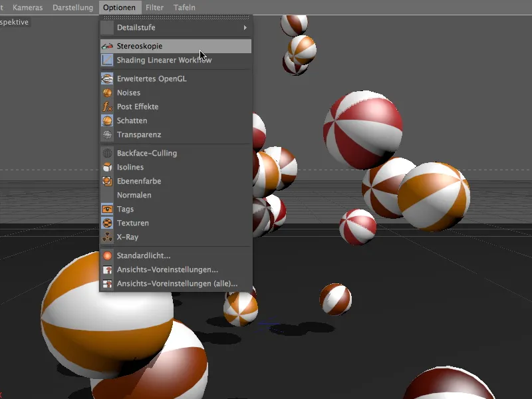This screenshot has width=532, height=399.
Task: Click the Erweitertes OpenGL icon
Action: pos(107,78)
